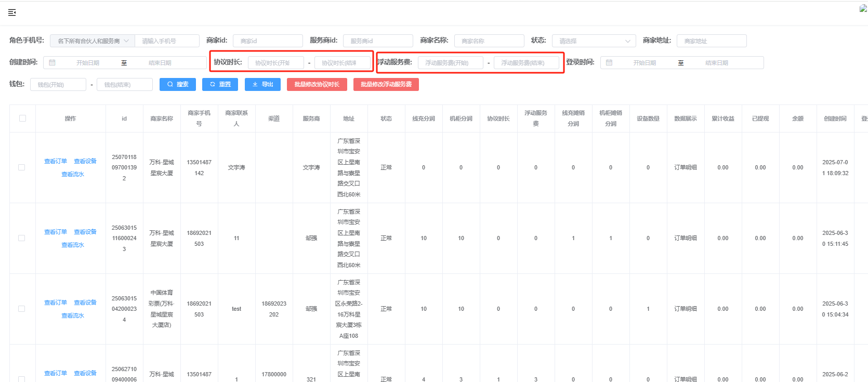This screenshot has width=868, height=382.
Task: Click 批量修改协议时长 red button
Action: pos(317,84)
